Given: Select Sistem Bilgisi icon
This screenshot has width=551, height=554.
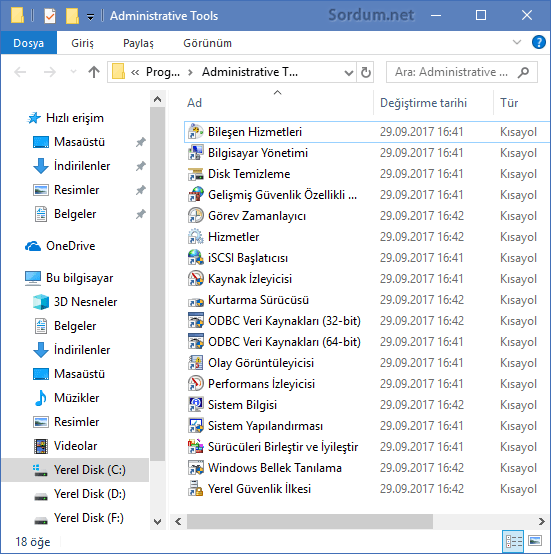Looking at the screenshot, I should pos(195,405).
